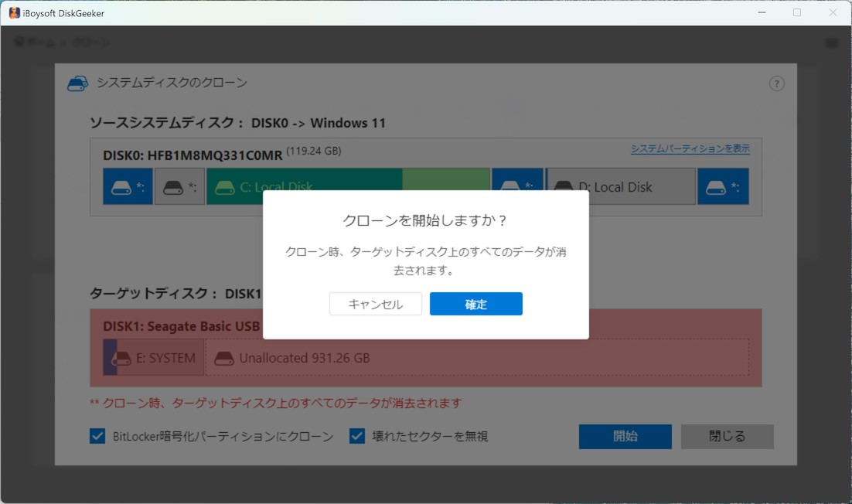
Task: Click the iBoysoft DiskGeeker app icon
Action: click(14, 13)
